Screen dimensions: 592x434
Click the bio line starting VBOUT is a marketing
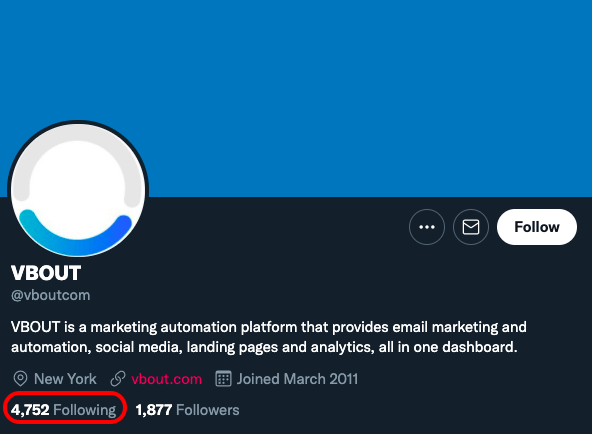tap(269, 327)
